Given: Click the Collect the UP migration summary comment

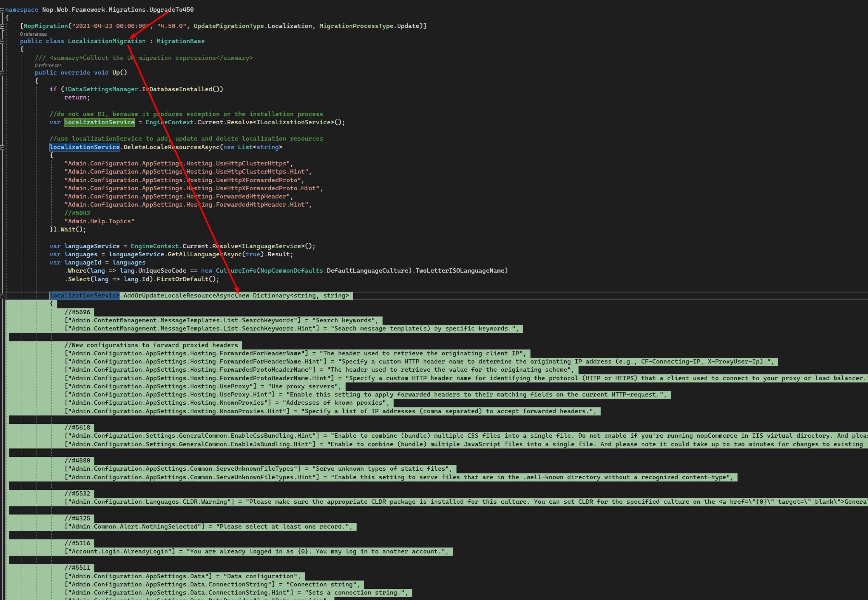Looking at the screenshot, I should click(151, 57).
